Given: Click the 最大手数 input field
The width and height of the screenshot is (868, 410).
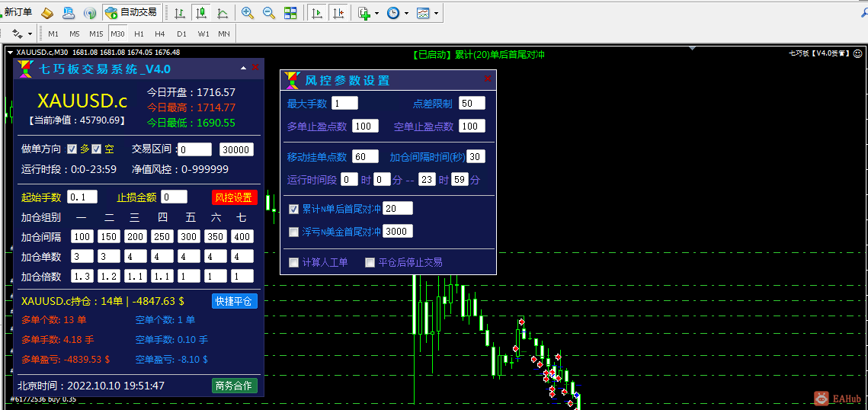Looking at the screenshot, I should pyautogui.click(x=345, y=103).
